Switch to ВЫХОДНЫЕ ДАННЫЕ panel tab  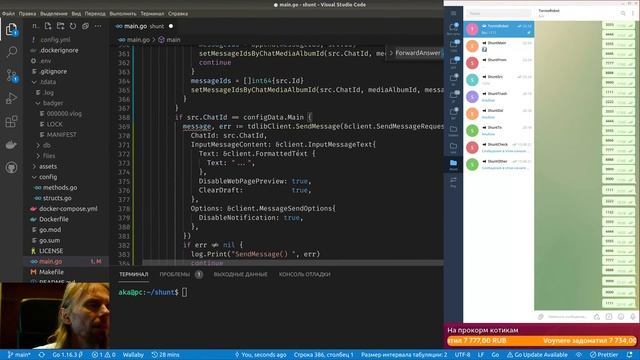240,274
